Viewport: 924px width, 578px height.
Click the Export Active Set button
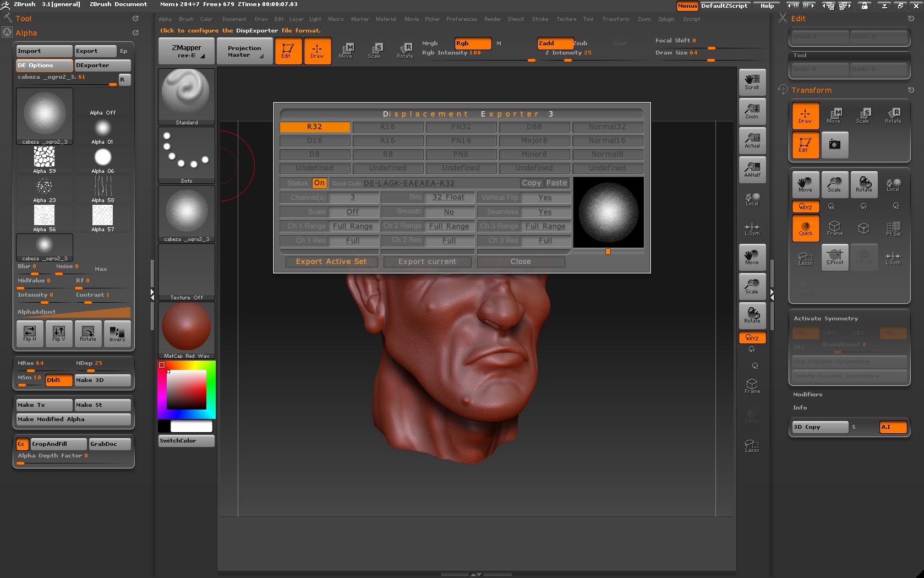point(331,261)
